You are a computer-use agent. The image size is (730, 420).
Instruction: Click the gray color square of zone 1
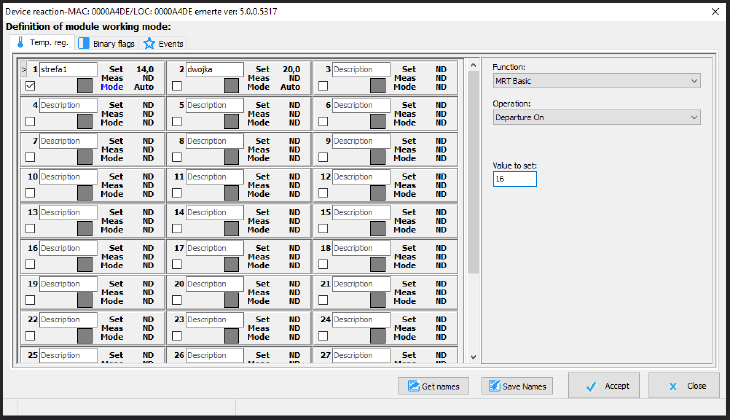(x=85, y=85)
